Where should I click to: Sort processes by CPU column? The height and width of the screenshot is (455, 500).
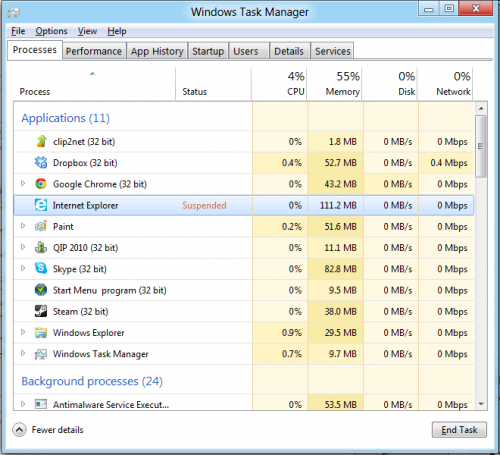pos(280,84)
